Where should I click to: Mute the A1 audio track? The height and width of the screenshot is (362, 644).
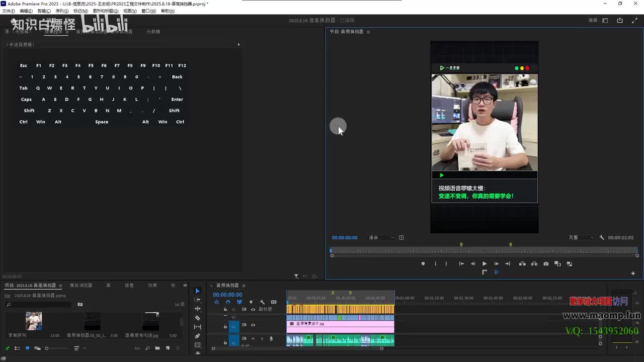click(x=253, y=339)
